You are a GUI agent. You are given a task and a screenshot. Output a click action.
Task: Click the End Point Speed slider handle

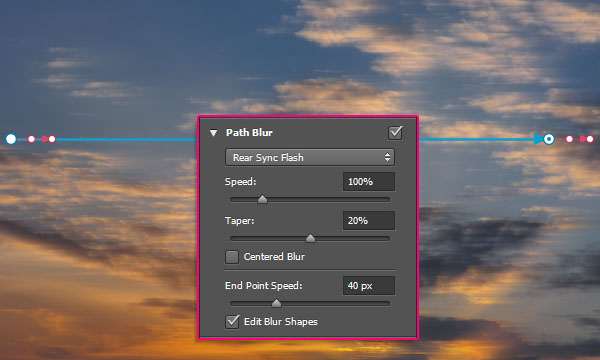(x=276, y=303)
